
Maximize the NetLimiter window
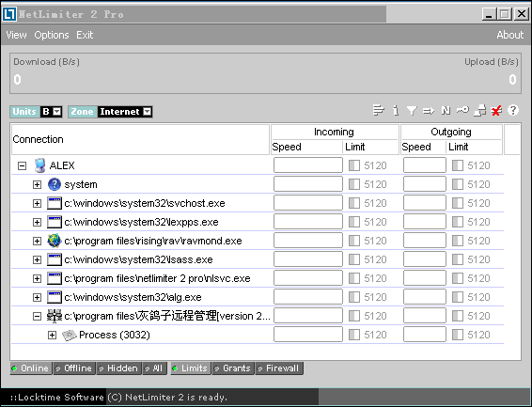505,14
